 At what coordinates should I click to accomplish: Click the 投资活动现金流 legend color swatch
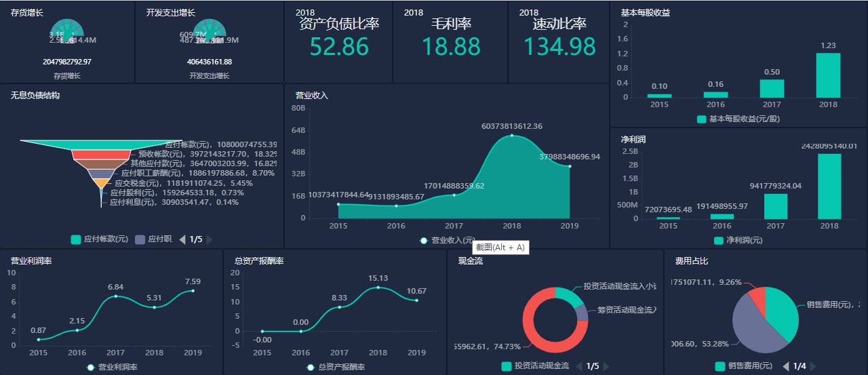pyautogui.click(x=506, y=367)
